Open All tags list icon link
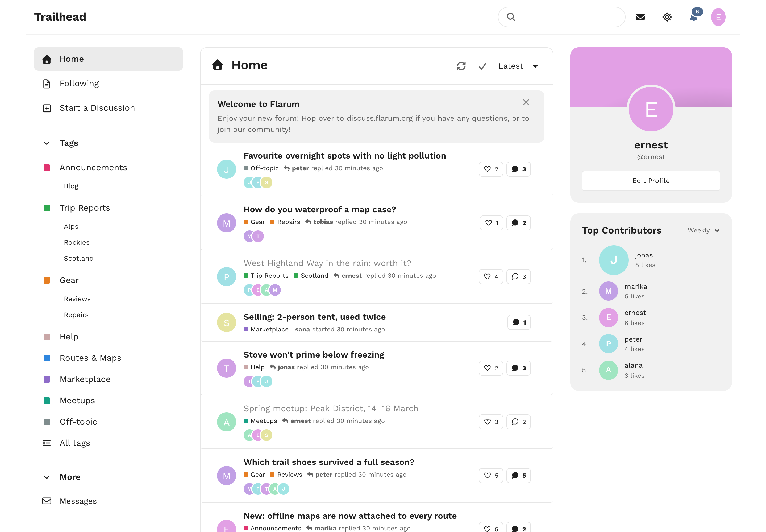Screen dimensions: 766x532 pyautogui.click(x=47, y=443)
